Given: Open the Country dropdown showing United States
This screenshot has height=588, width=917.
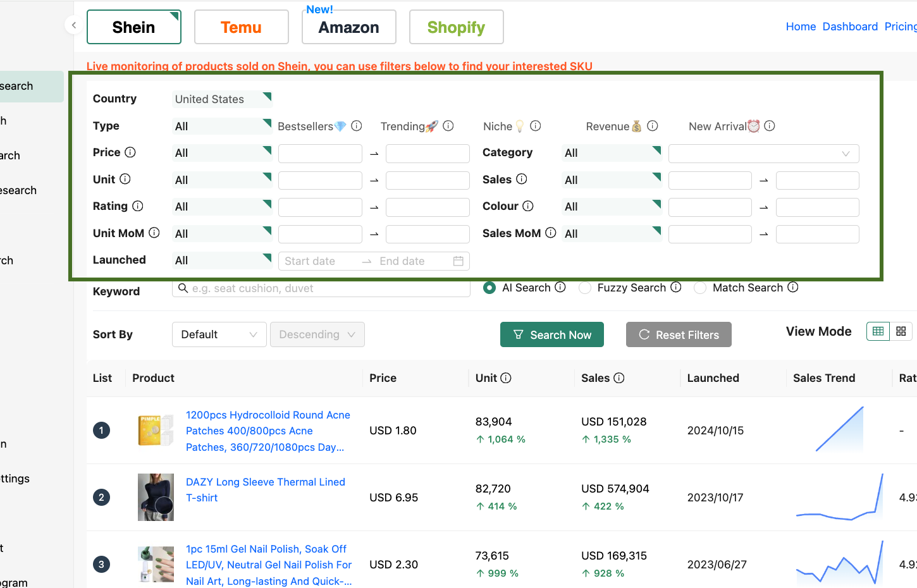Looking at the screenshot, I should pyautogui.click(x=221, y=99).
